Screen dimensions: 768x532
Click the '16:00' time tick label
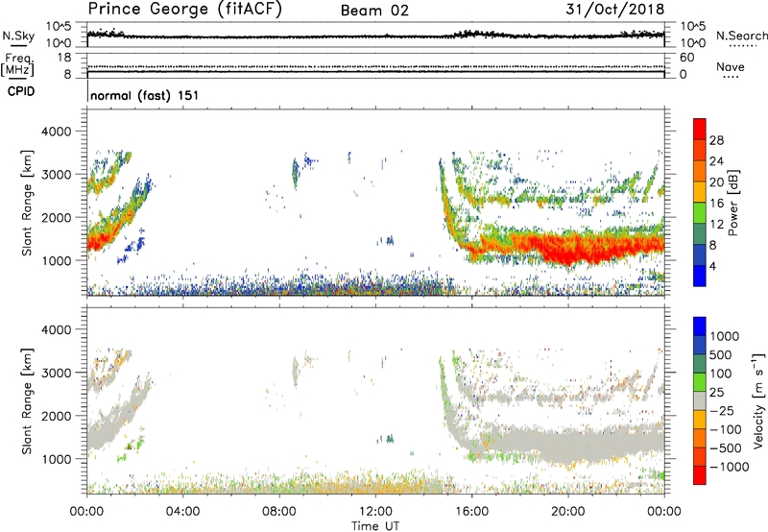pyautogui.click(x=471, y=512)
